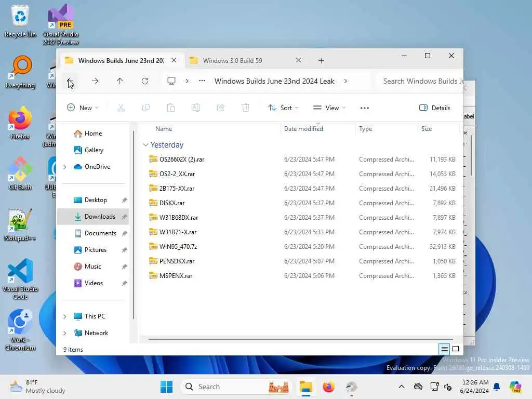Collapse the Yesterday group
Screen dimensions: 532x399
(145, 145)
